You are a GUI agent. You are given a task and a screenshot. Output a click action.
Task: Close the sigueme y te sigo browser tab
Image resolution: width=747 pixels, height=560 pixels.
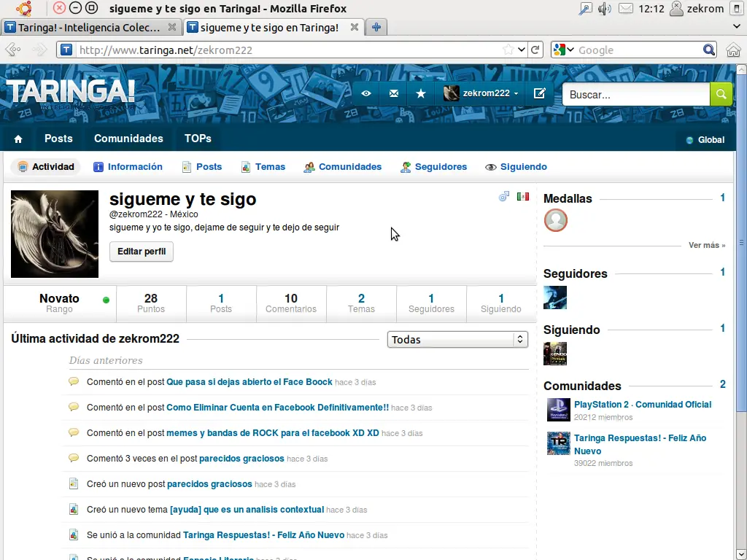pos(354,27)
